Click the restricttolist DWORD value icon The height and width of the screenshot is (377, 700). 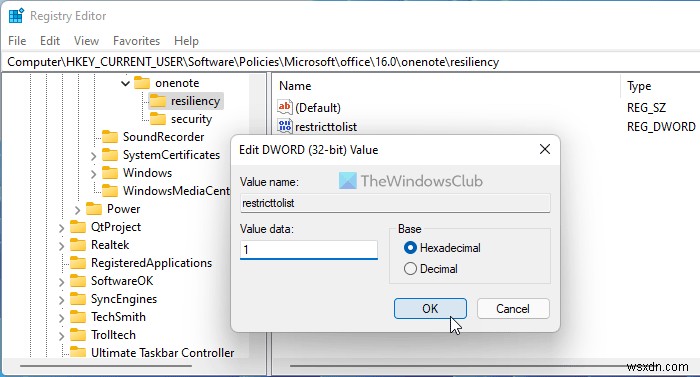[x=285, y=126]
